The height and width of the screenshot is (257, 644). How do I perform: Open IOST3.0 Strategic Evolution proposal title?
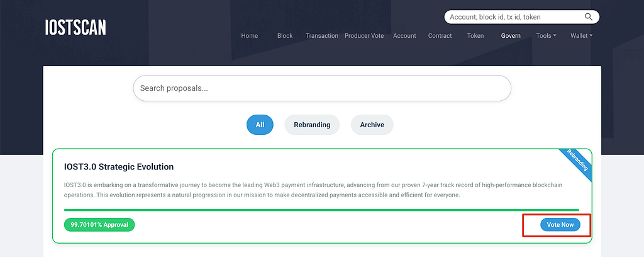[x=119, y=167]
